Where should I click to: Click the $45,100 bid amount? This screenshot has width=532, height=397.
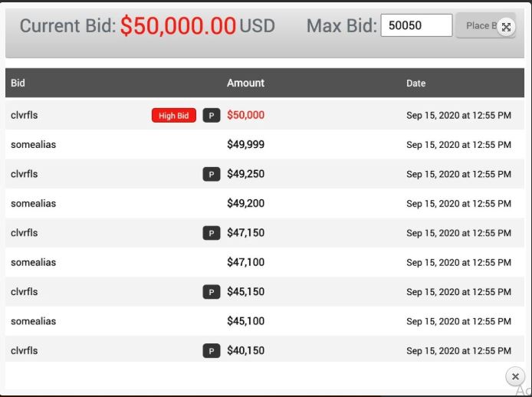[x=245, y=321]
